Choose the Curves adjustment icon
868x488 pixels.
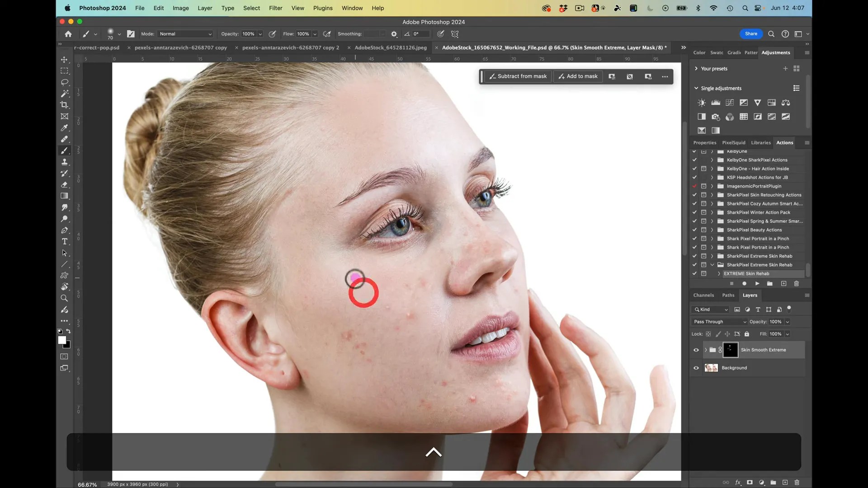(729, 103)
